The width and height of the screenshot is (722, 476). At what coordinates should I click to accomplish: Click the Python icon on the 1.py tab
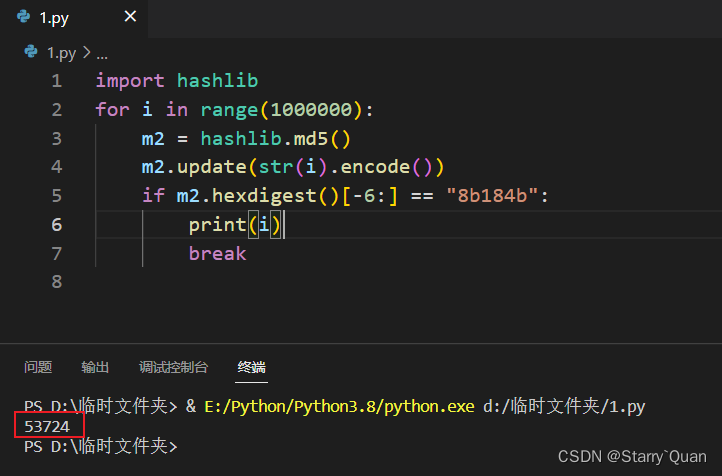point(23,17)
